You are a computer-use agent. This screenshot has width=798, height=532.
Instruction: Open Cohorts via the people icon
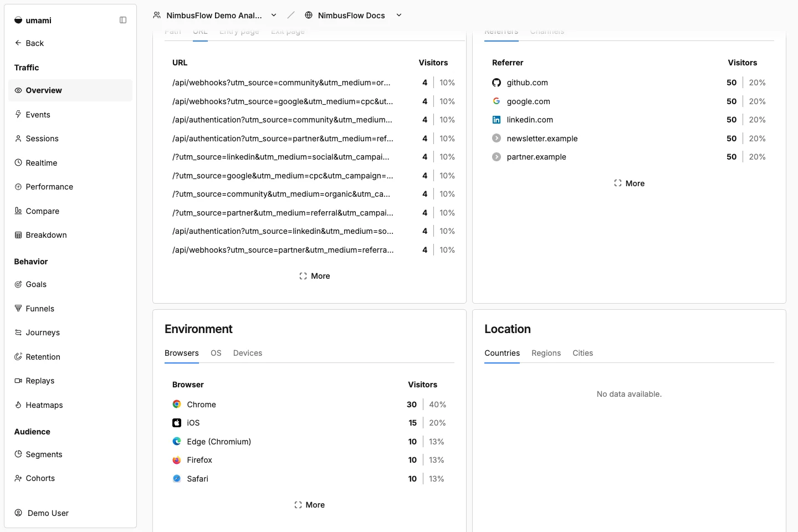click(x=18, y=478)
